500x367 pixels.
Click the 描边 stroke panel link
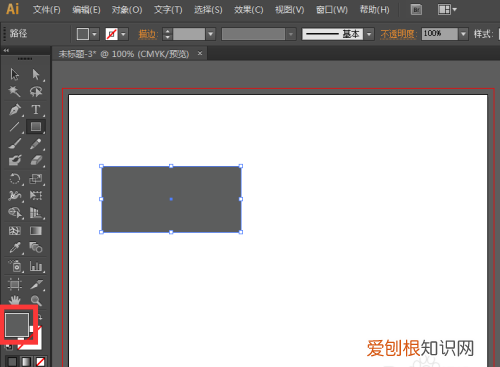(147, 34)
